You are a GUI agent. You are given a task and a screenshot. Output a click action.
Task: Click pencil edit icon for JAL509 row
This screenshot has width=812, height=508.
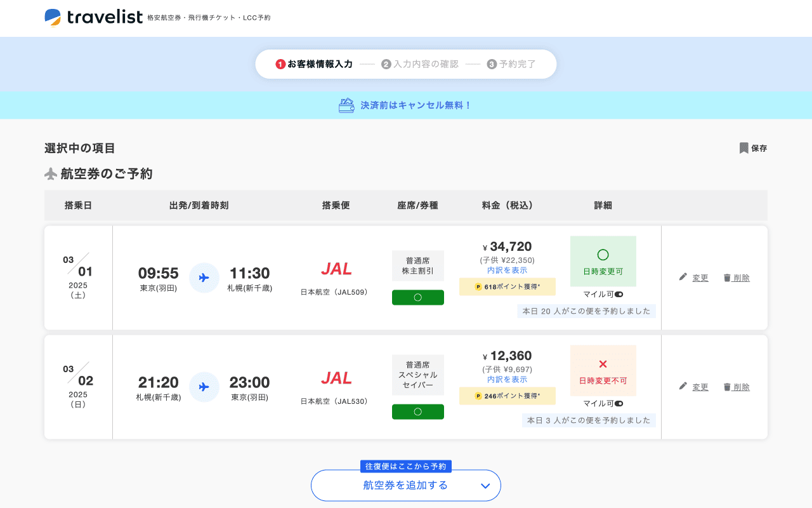(x=683, y=277)
